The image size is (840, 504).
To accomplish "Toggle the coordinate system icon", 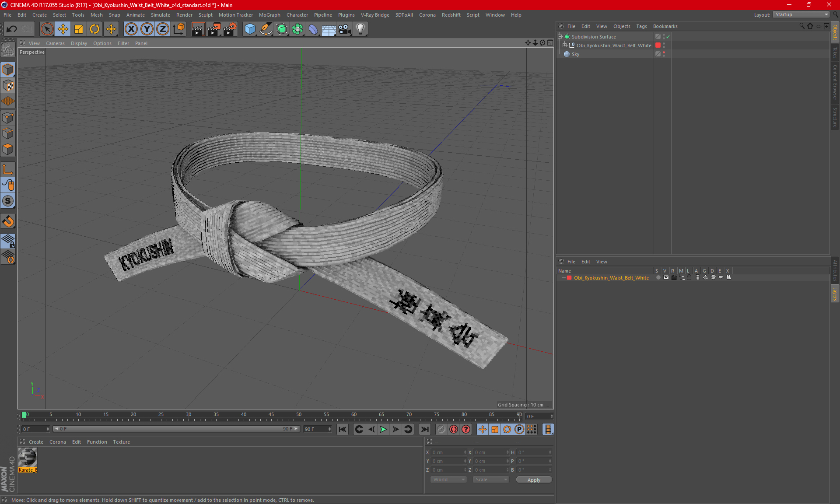I will (179, 29).
